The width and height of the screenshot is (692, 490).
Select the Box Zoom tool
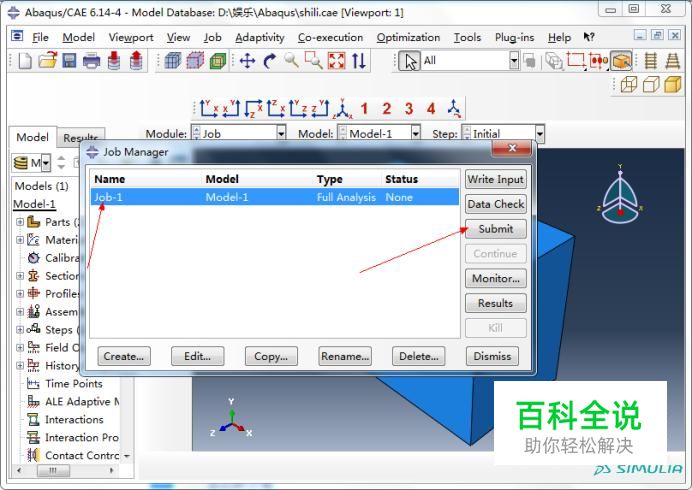[x=313, y=60]
